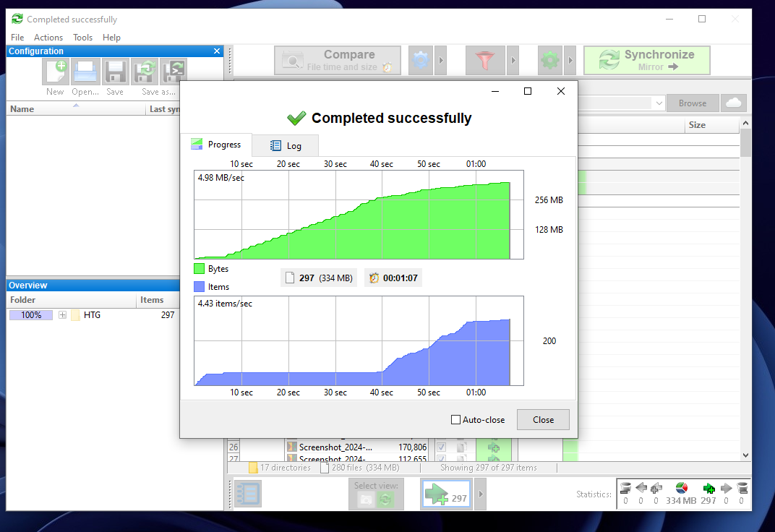The image size is (775, 532).
Task: Click the Bytes green legend swatch
Action: pos(200,269)
